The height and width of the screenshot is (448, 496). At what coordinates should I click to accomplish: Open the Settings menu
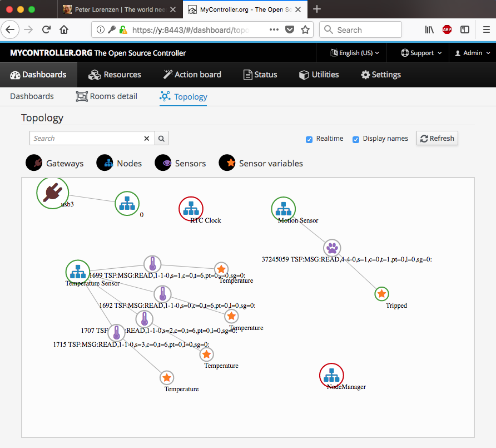pyautogui.click(x=381, y=75)
